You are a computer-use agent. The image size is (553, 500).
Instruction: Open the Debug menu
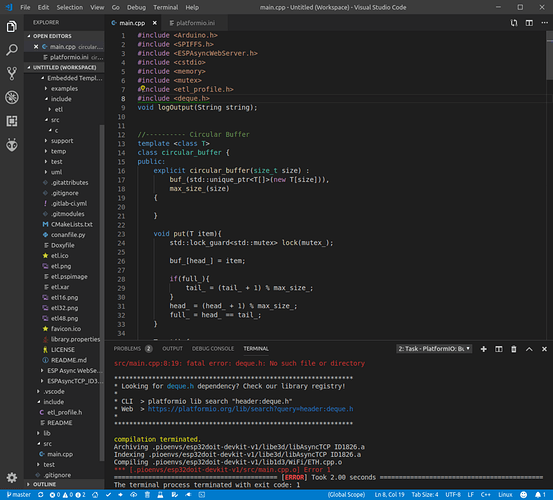coord(136,7)
